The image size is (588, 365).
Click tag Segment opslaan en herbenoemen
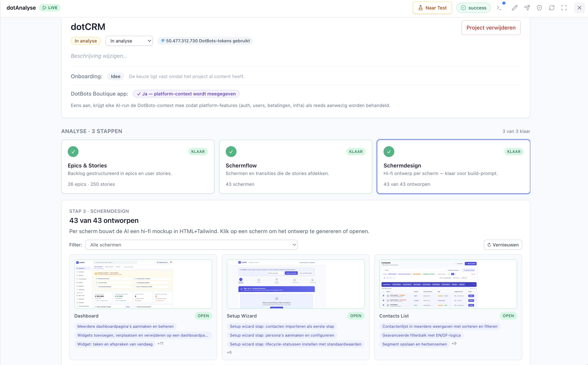point(414,344)
